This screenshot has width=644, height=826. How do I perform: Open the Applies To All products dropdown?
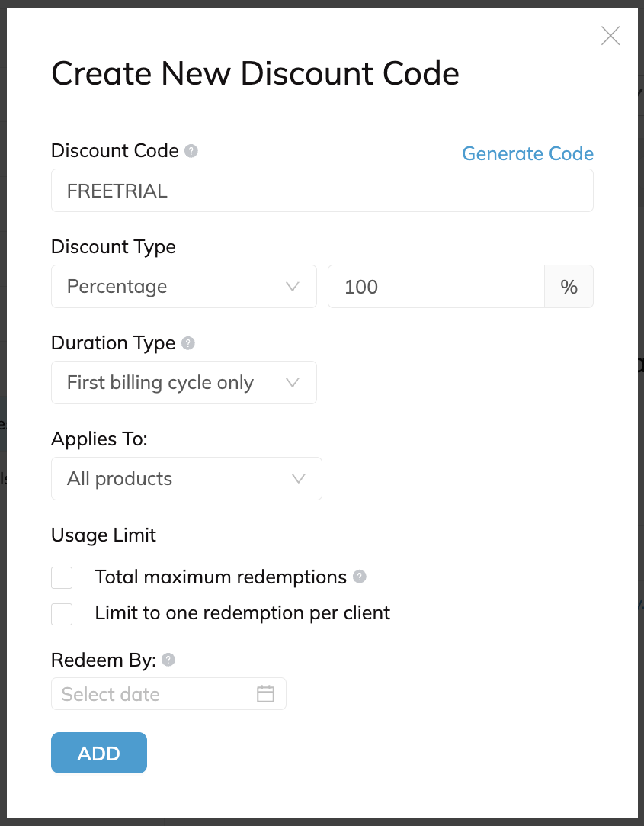click(187, 479)
